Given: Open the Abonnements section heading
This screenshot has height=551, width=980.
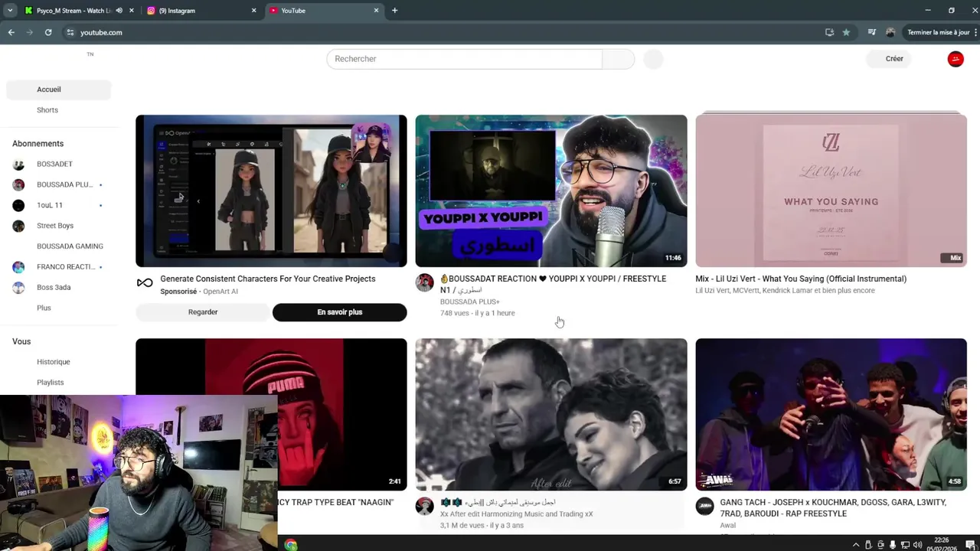Looking at the screenshot, I should [x=38, y=144].
